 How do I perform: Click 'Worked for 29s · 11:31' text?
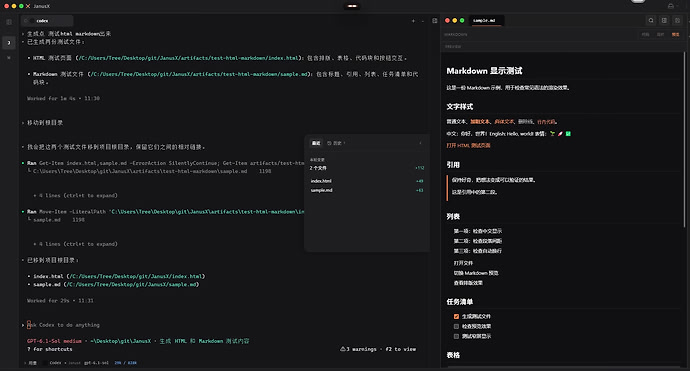tap(60, 301)
